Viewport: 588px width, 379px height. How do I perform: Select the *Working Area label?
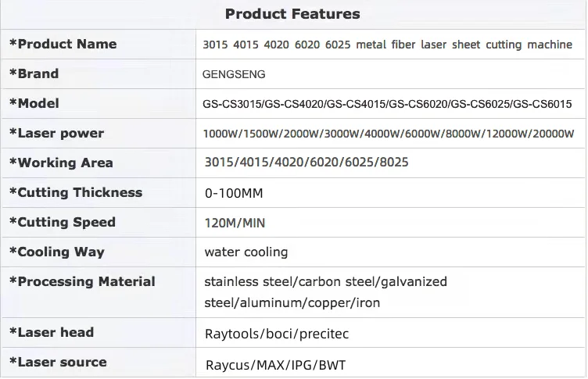click(61, 163)
